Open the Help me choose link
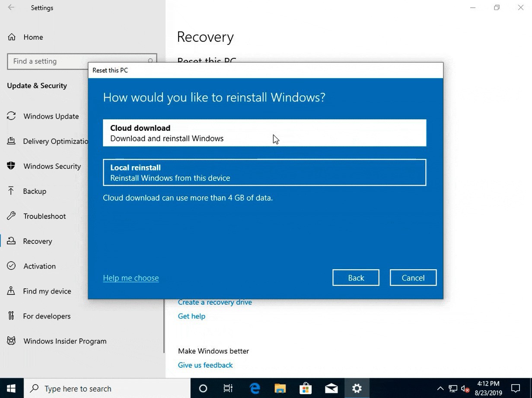532x398 pixels. (x=131, y=278)
